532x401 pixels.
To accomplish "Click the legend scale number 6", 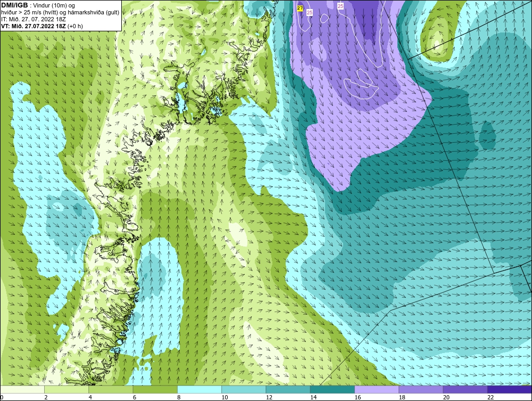I will [135, 398].
